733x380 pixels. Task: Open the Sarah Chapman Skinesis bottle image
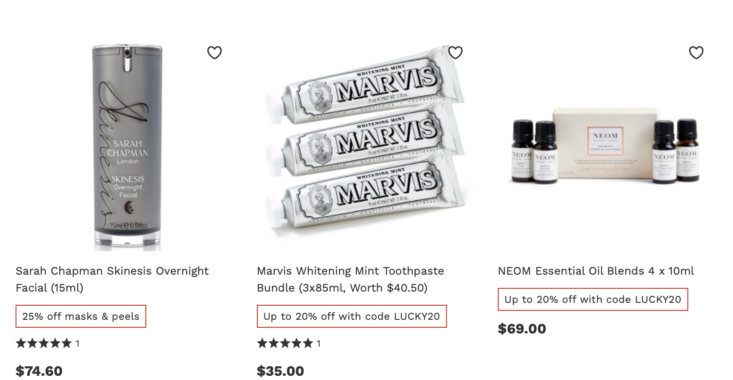[127, 147]
